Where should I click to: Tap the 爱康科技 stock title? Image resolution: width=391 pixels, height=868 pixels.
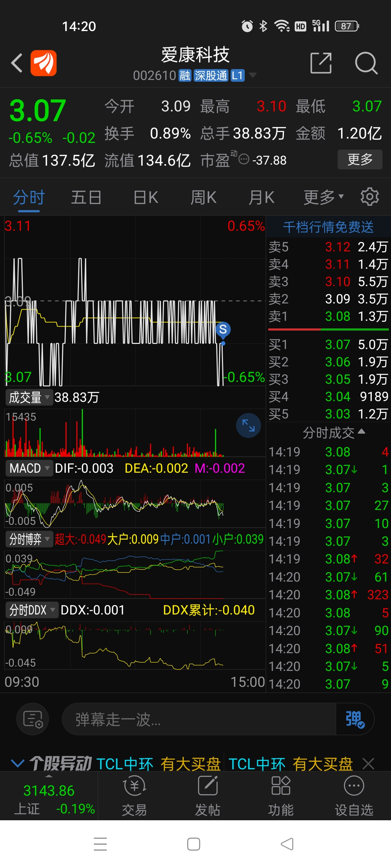pyautogui.click(x=195, y=55)
